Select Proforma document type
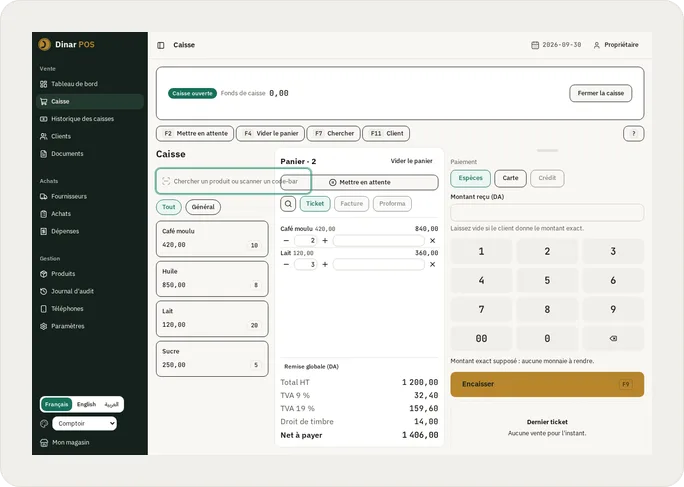This screenshot has height=487, width=684. (x=392, y=204)
